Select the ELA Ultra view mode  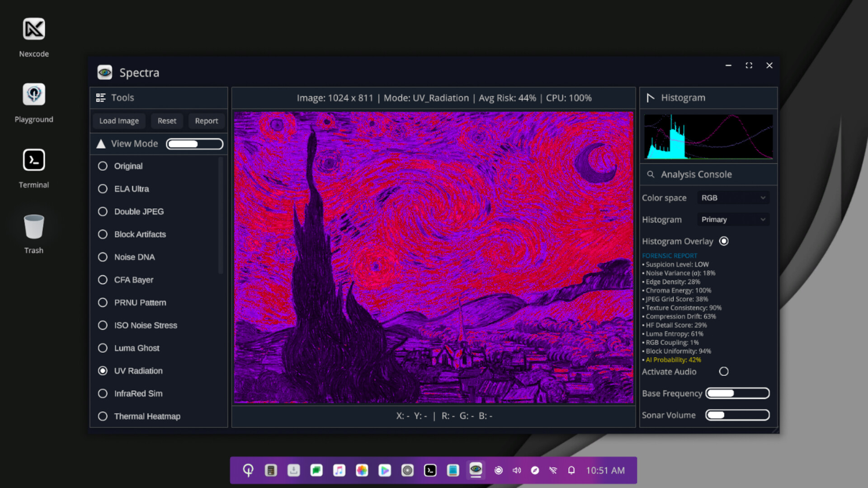pyautogui.click(x=103, y=189)
